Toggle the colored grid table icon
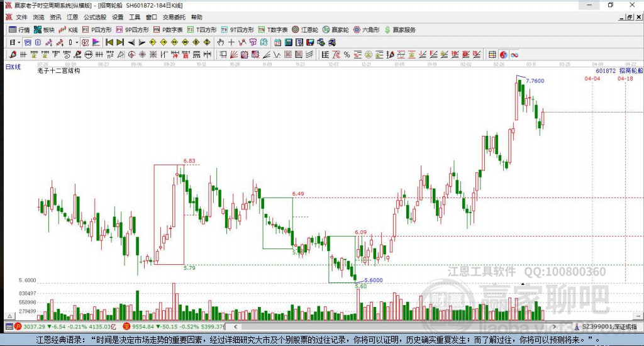 [x=492, y=55]
